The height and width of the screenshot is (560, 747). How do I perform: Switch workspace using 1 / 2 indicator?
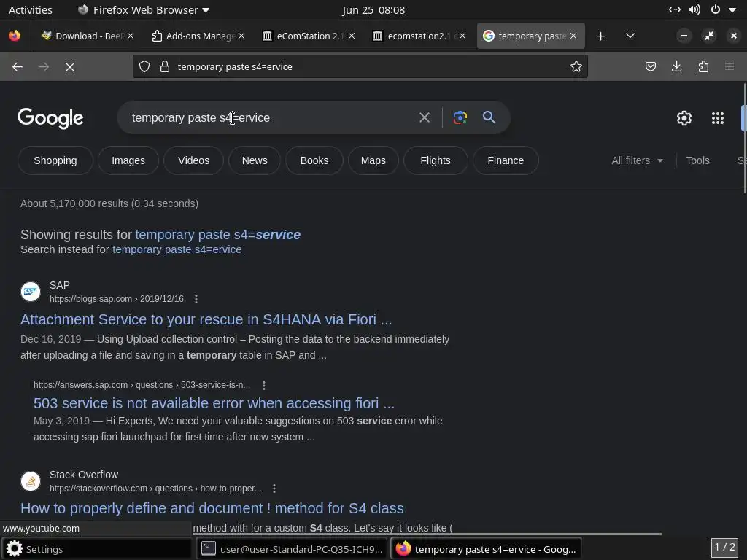point(724,547)
